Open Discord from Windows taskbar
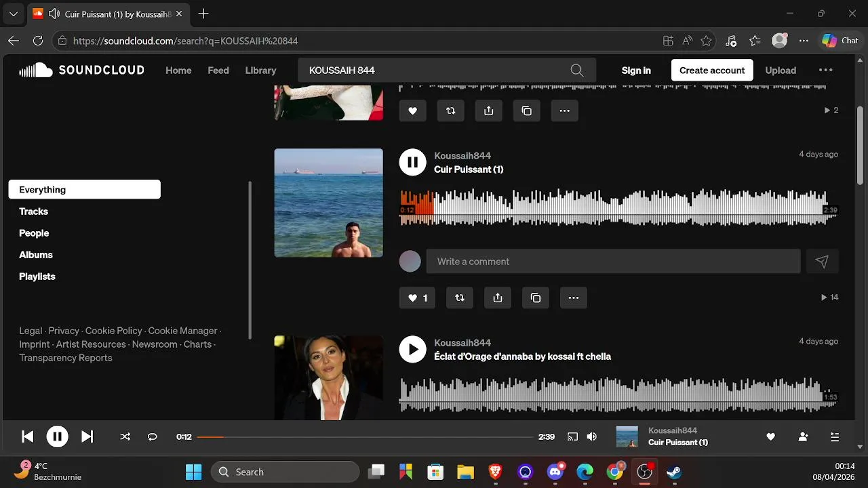This screenshot has width=868, height=488. (x=555, y=472)
